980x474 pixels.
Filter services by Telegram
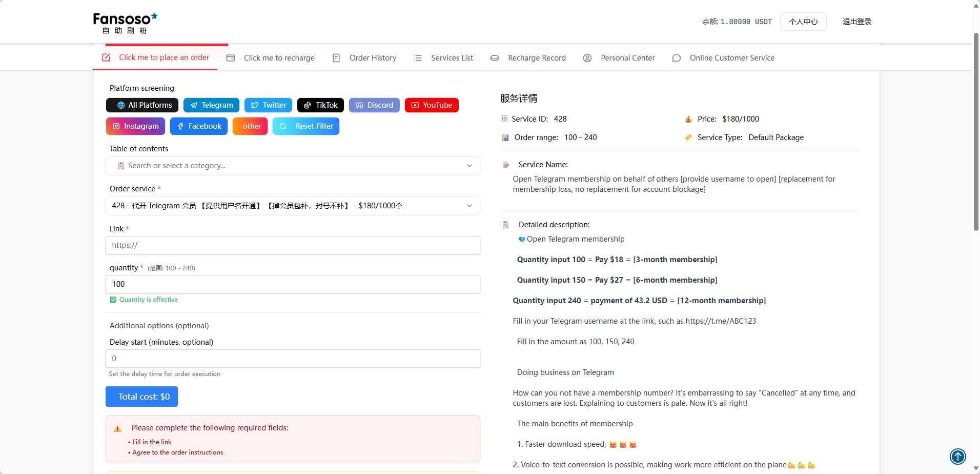tap(211, 105)
